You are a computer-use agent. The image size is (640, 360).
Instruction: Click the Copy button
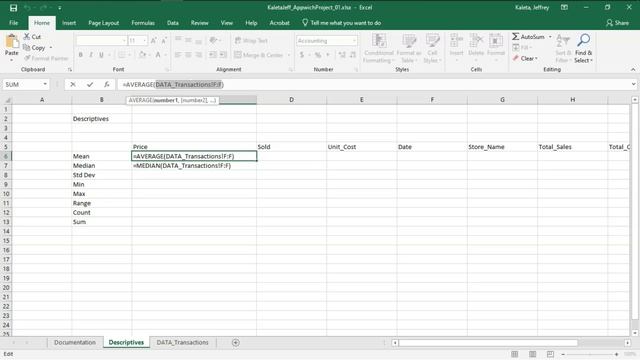pos(34,48)
